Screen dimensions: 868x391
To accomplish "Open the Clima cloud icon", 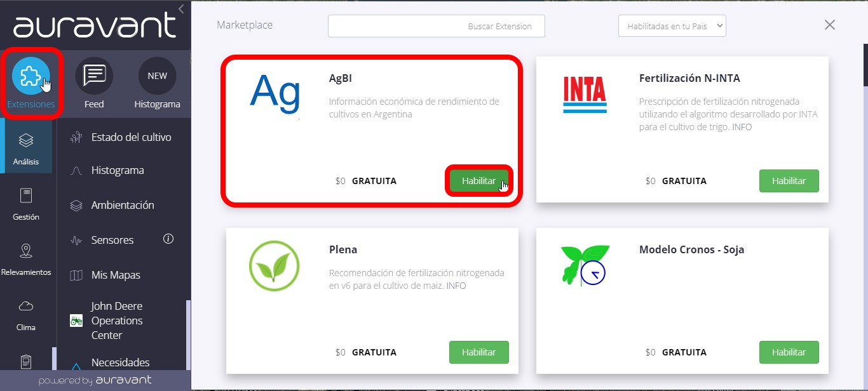I will click(26, 307).
